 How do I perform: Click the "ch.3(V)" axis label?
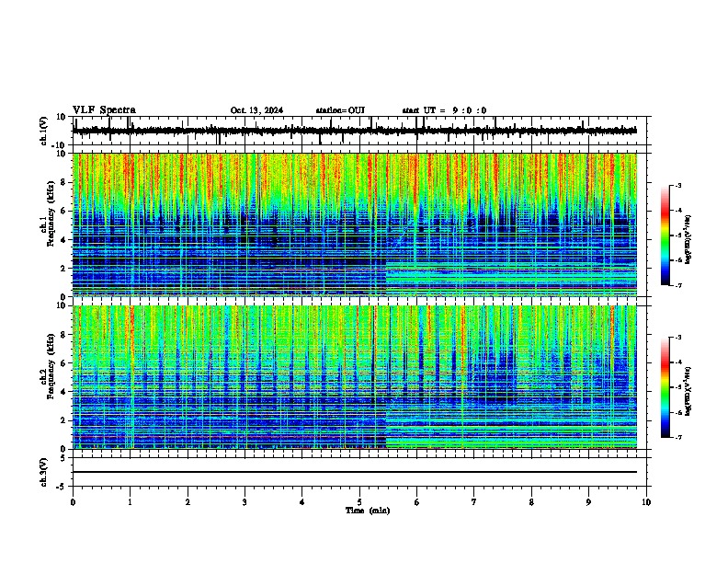pos(44,473)
